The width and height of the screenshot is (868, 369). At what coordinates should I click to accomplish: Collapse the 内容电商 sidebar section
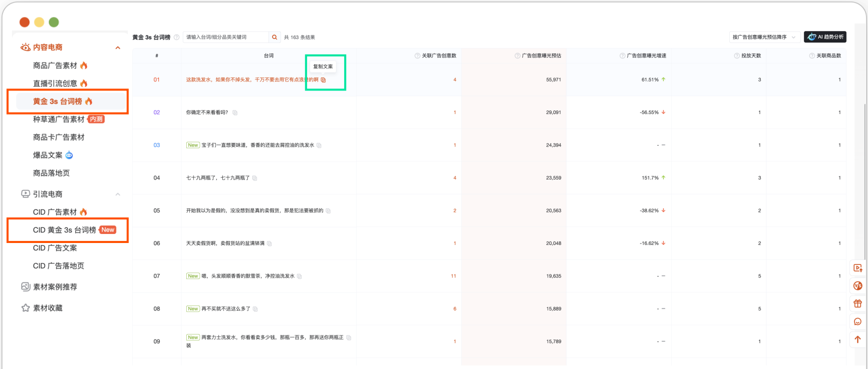[x=118, y=47]
